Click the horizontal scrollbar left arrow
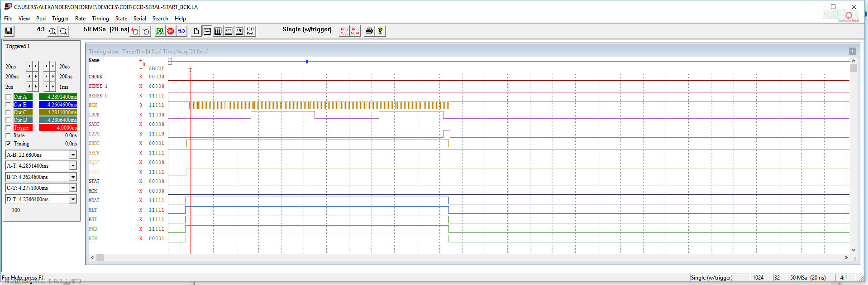Viewport: 868px width, 285px height. coord(92,257)
